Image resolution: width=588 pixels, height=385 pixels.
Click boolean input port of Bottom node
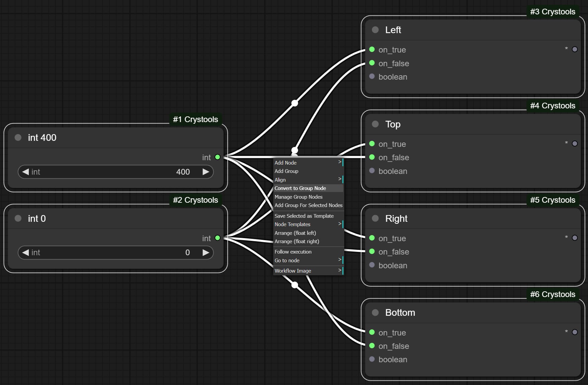pyautogui.click(x=372, y=359)
